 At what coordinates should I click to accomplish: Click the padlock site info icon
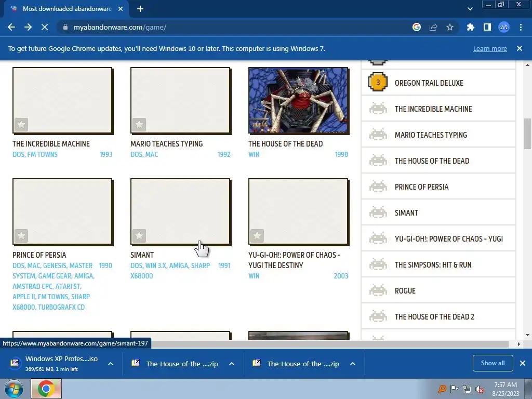[x=65, y=27]
